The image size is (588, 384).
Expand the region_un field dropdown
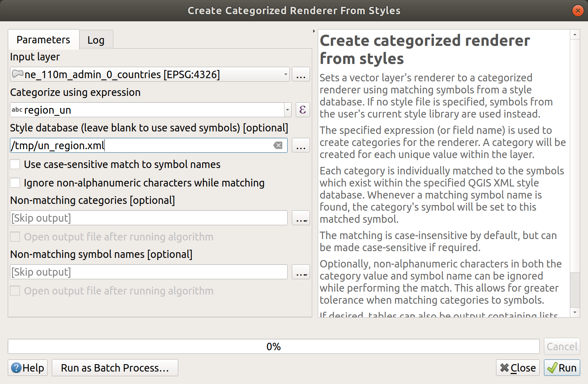pyautogui.click(x=288, y=110)
